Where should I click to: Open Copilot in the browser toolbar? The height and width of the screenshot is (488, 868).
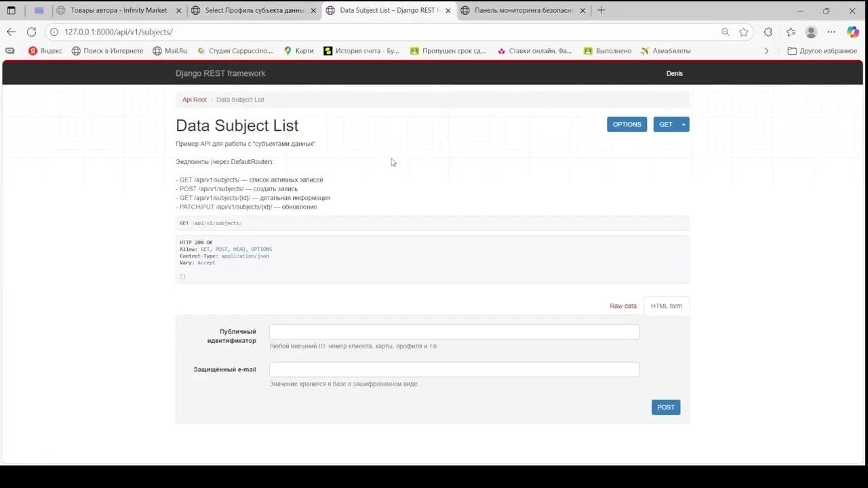tap(852, 32)
